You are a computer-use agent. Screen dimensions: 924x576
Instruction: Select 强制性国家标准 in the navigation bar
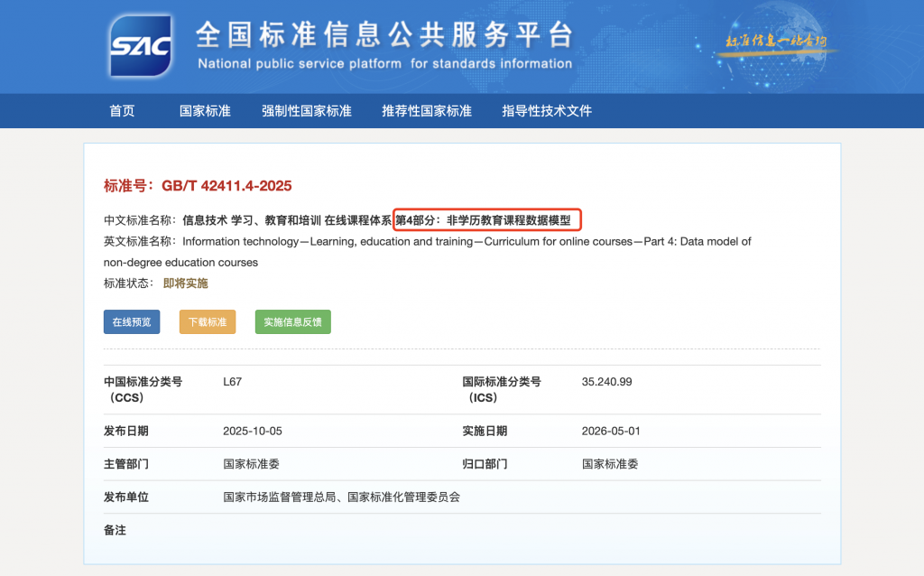307,111
